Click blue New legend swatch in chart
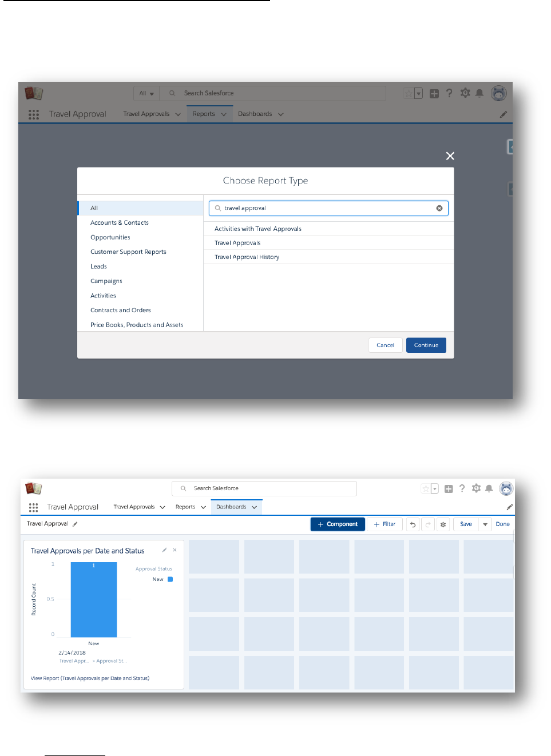The height and width of the screenshot is (756, 551). tap(170, 579)
